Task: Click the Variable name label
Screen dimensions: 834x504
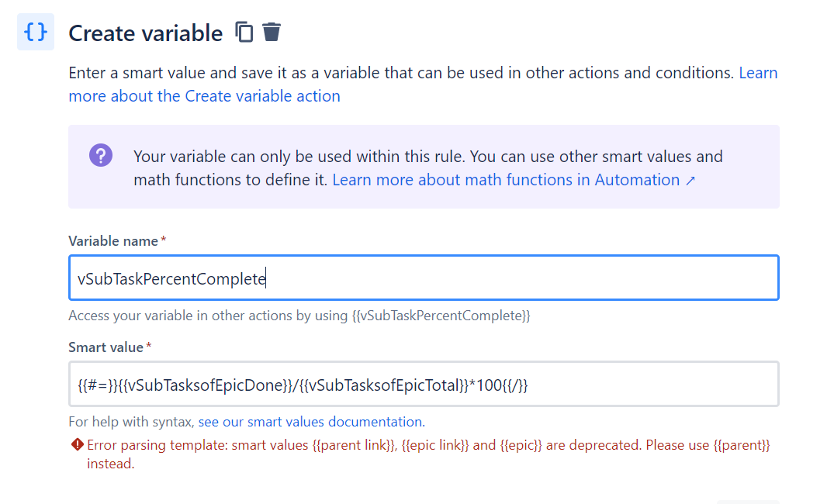Action: click(113, 241)
